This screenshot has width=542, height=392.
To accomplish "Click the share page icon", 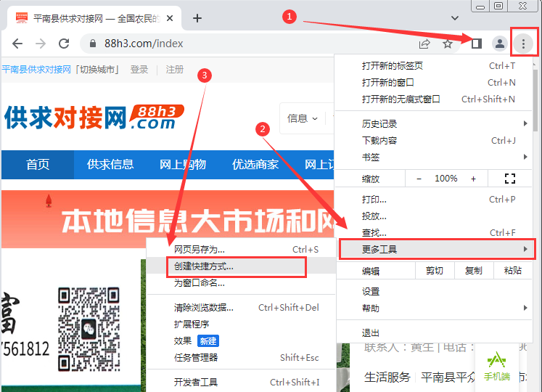I will [x=424, y=44].
